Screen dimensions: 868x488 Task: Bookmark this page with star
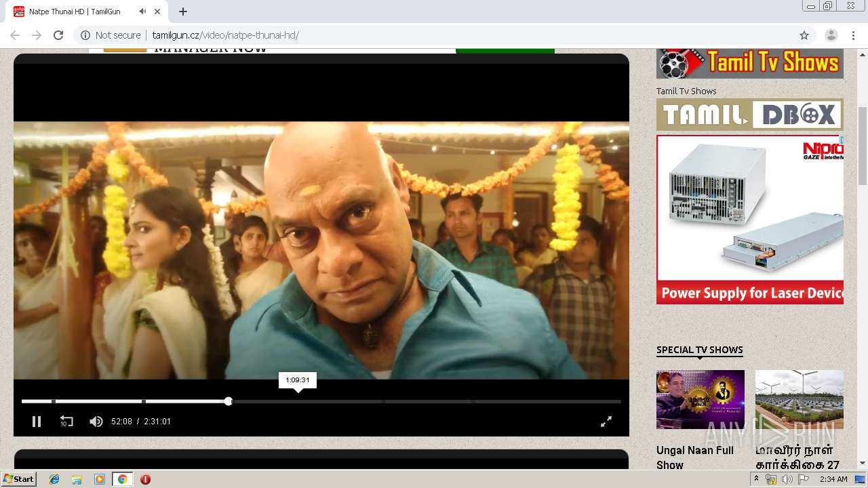804,35
